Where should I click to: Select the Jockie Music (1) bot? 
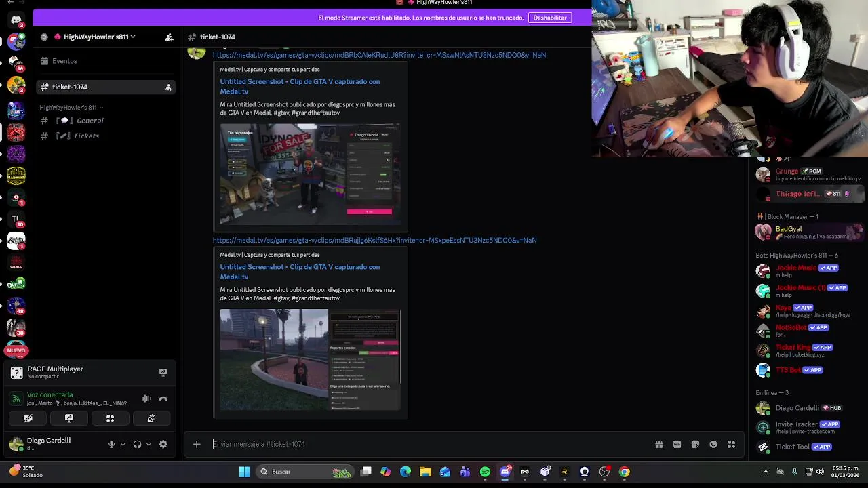[808, 291]
